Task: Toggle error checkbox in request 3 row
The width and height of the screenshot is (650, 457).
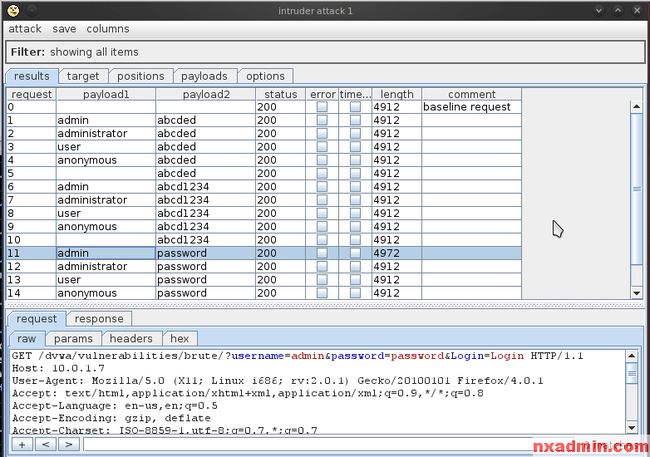Action: [x=322, y=147]
